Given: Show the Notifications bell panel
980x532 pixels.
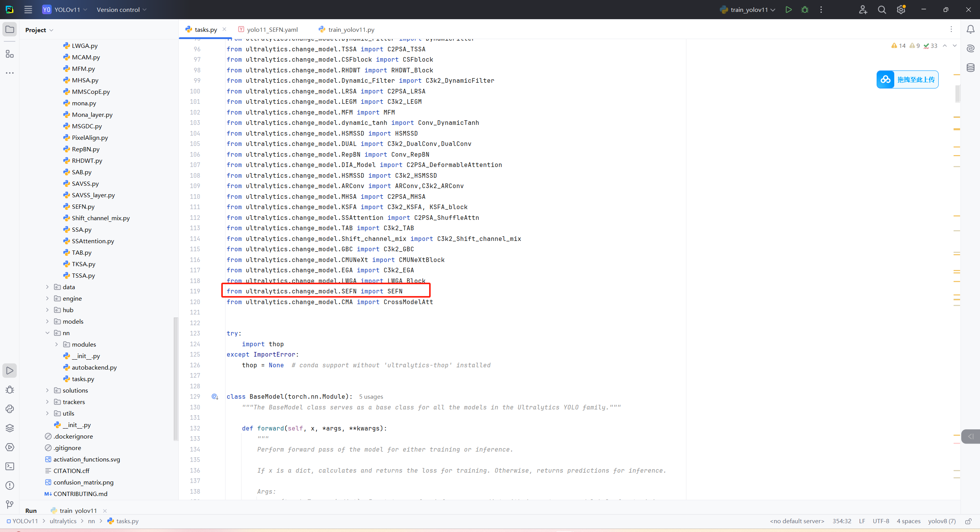Looking at the screenshot, I should [x=970, y=29].
